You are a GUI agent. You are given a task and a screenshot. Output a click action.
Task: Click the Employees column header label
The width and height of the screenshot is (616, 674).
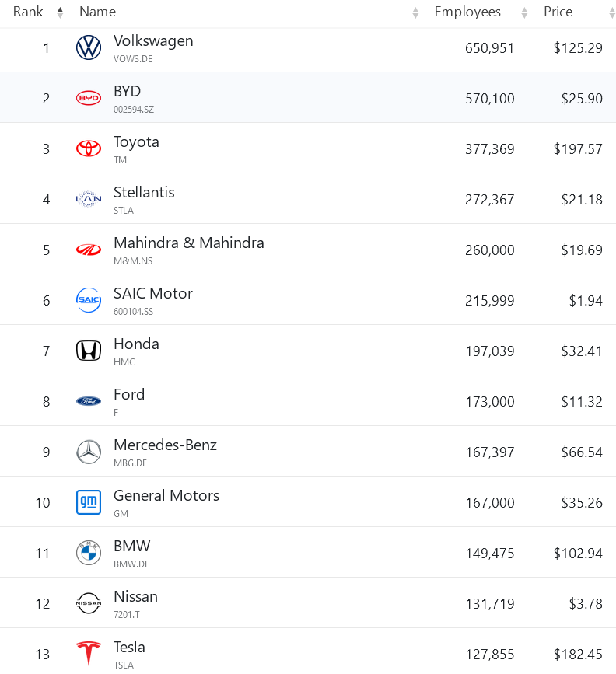click(467, 12)
